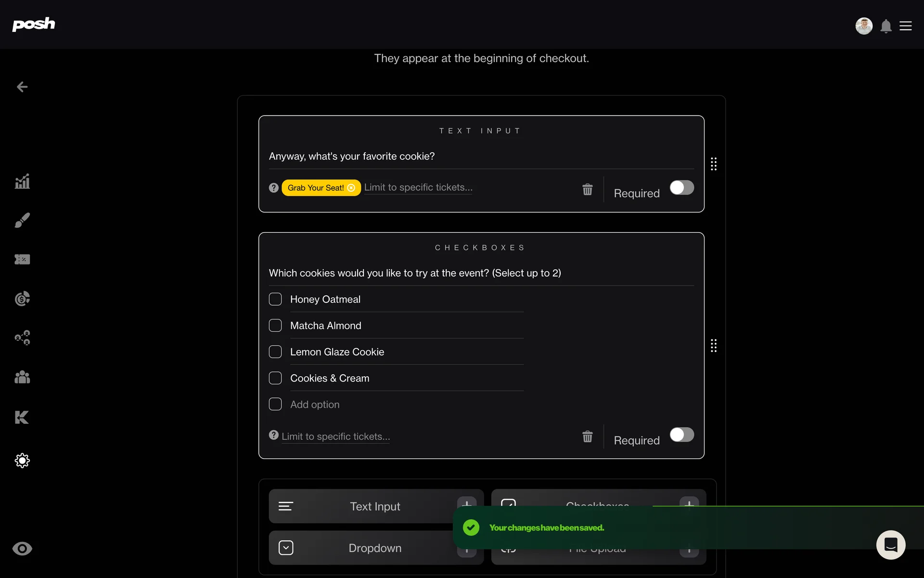Open the ticket icon in the sidebar
This screenshot has width=924, height=578.
(x=22, y=260)
